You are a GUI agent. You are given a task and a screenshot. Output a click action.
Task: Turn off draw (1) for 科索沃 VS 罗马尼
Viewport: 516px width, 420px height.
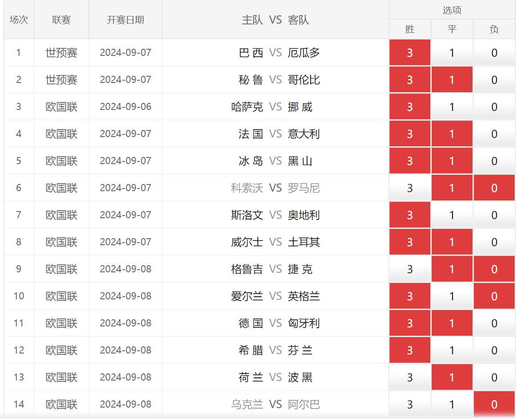point(452,188)
